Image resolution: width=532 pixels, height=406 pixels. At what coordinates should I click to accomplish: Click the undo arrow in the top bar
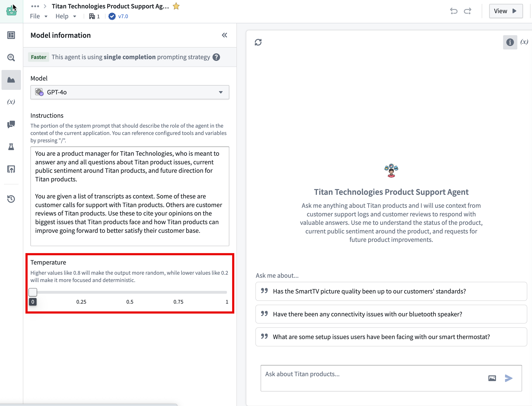pyautogui.click(x=454, y=11)
